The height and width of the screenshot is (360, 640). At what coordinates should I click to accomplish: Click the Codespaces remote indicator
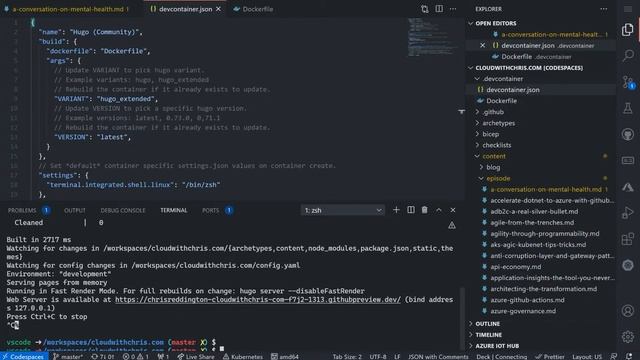23,356
